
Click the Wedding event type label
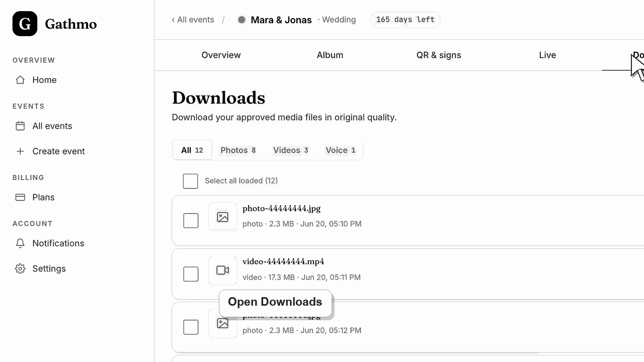coord(339,20)
